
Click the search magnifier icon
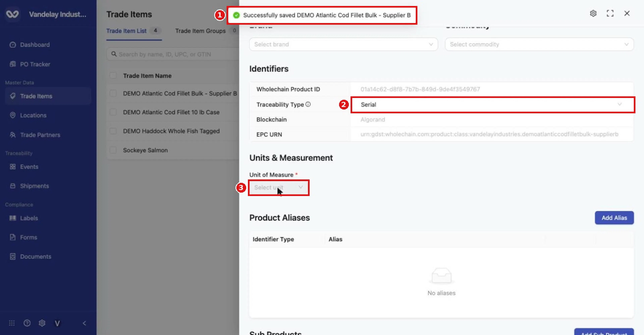tap(114, 54)
